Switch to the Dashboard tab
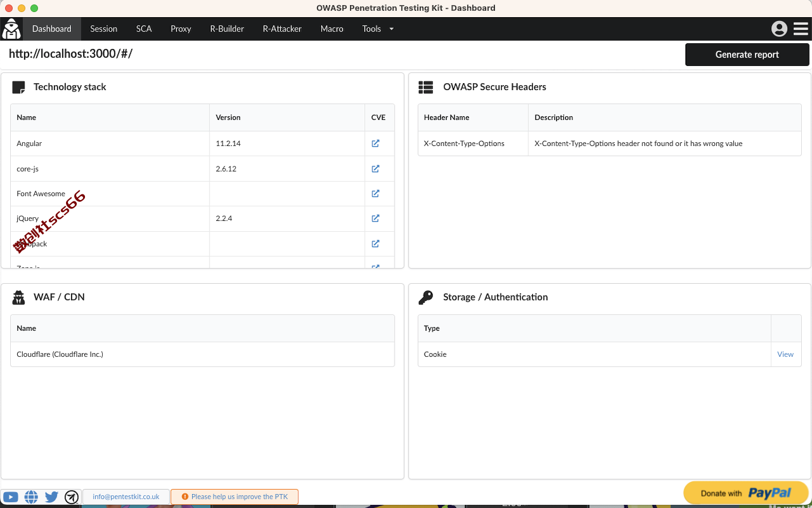The height and width of the screenshot is (508, 812). coord(52,29)
